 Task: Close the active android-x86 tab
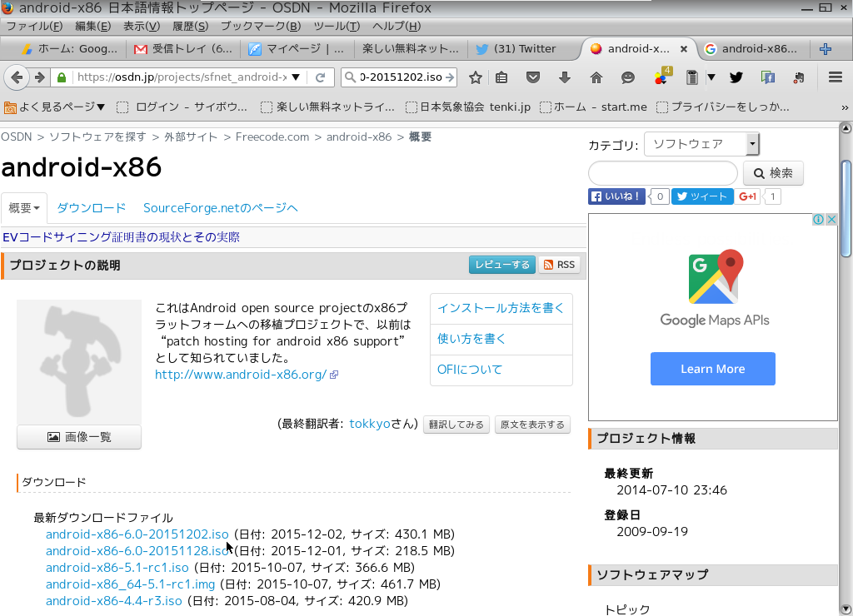click(684, 49)
